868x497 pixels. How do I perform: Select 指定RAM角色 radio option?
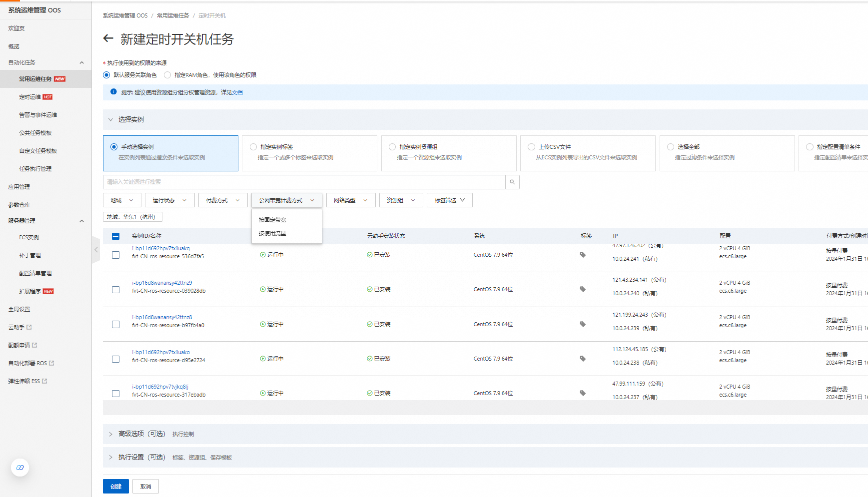coord(167,75)
